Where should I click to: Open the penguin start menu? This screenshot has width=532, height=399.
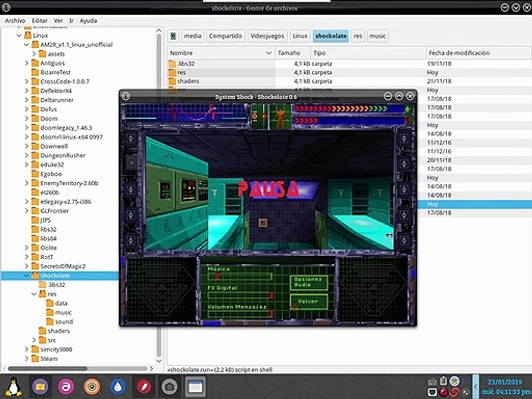coord(13,386)
